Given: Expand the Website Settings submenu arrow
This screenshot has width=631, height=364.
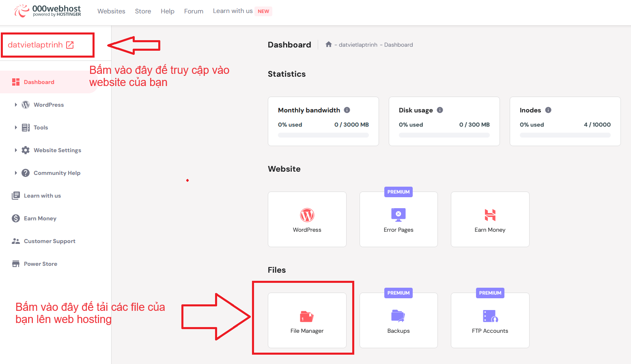Looking at the screenshot, I should (16, 150).
